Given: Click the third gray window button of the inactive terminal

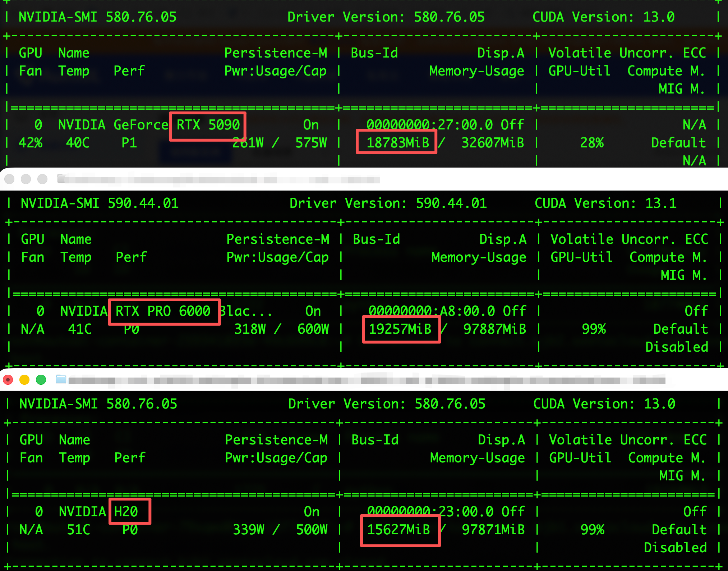Looking at the screenshot, I should pyautogui.click(x=42, y=179).
